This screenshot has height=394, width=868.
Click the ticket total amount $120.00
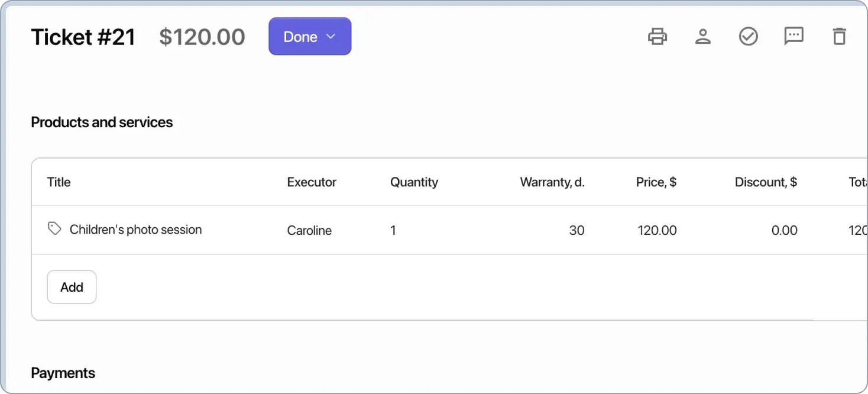tap(202, 36)
